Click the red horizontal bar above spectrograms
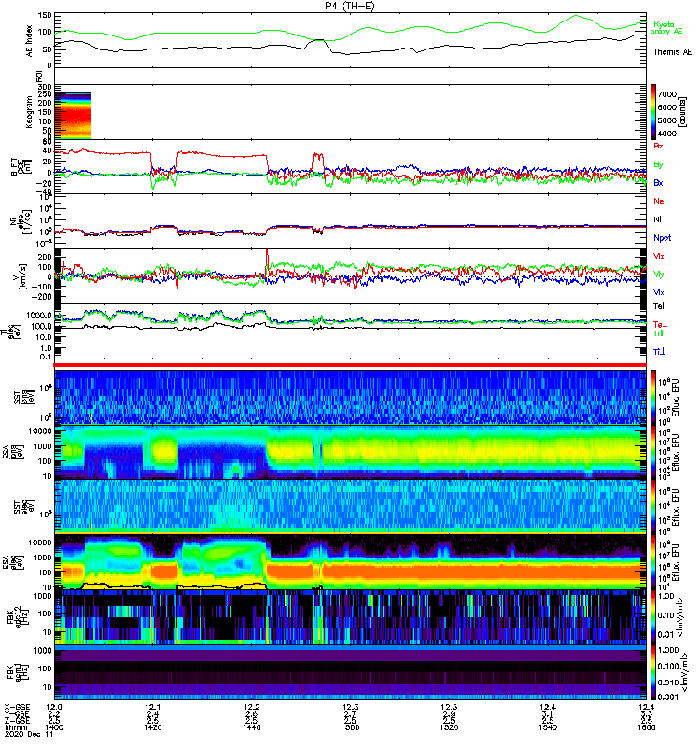 pos(350,365)
